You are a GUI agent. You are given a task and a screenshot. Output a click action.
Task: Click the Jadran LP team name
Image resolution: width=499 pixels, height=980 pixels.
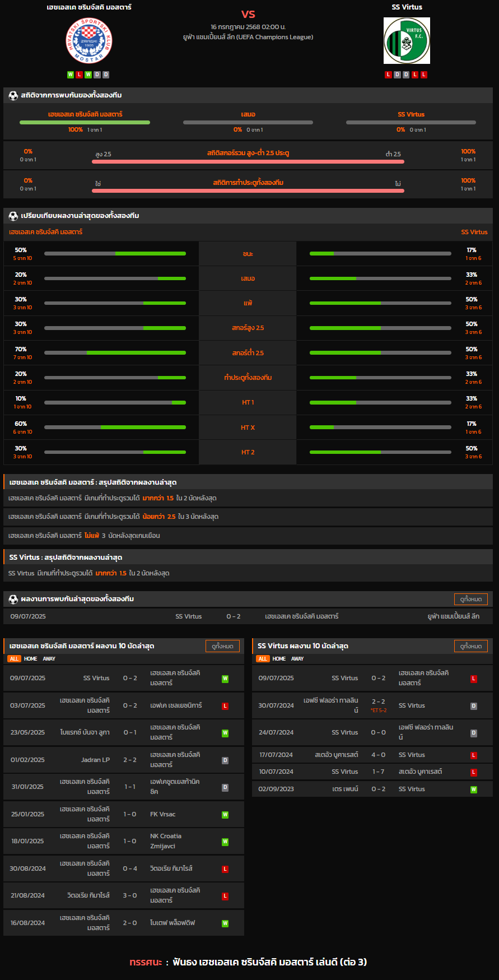pos(95,760)
